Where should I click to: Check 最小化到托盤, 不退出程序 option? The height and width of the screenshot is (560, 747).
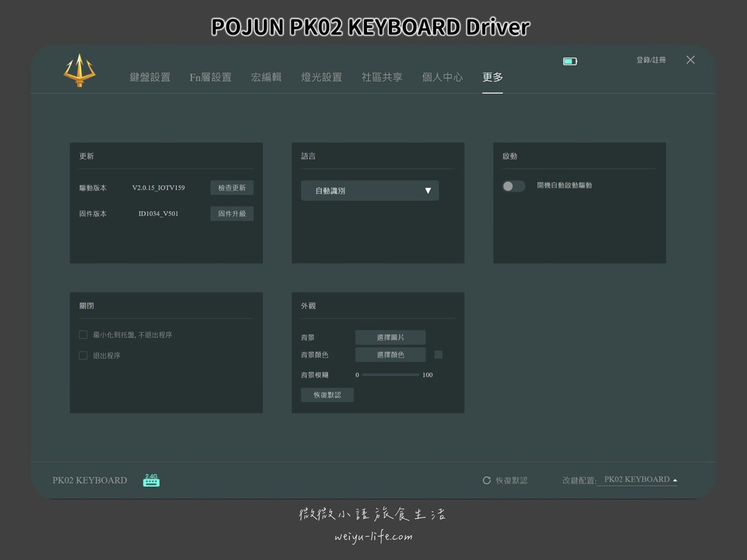[83, 335]
